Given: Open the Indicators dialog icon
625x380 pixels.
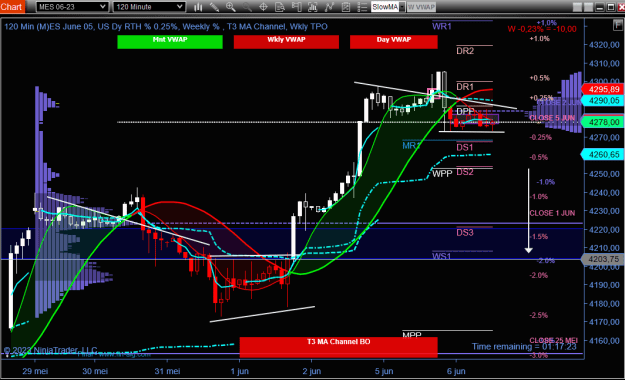Looking at the screenshot, I should [x=329, y=7].
